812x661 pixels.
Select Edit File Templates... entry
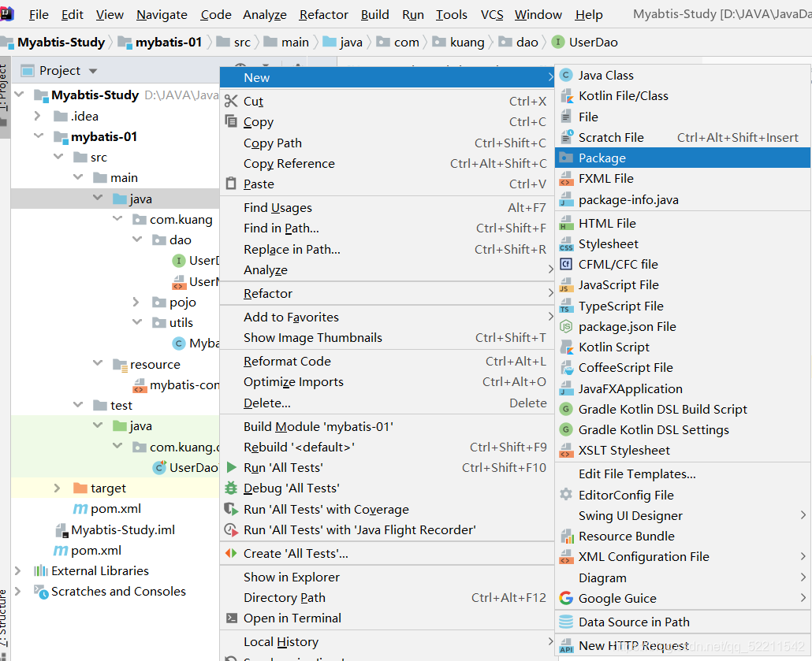682,474
